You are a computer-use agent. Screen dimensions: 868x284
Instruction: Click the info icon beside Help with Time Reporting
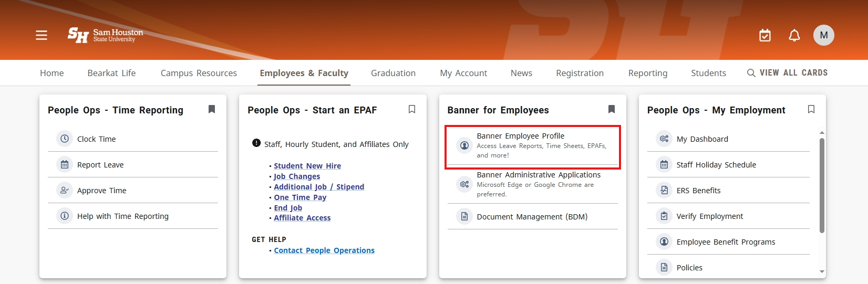(65, 216)
